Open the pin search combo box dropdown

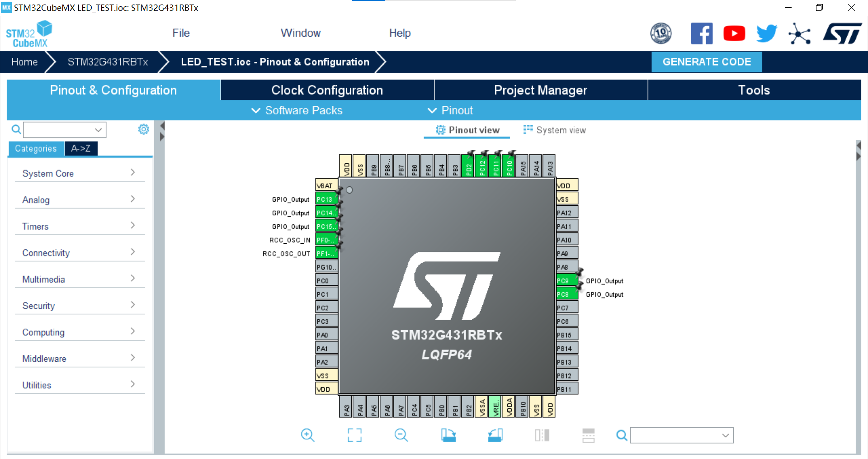[x=682, y=435]
